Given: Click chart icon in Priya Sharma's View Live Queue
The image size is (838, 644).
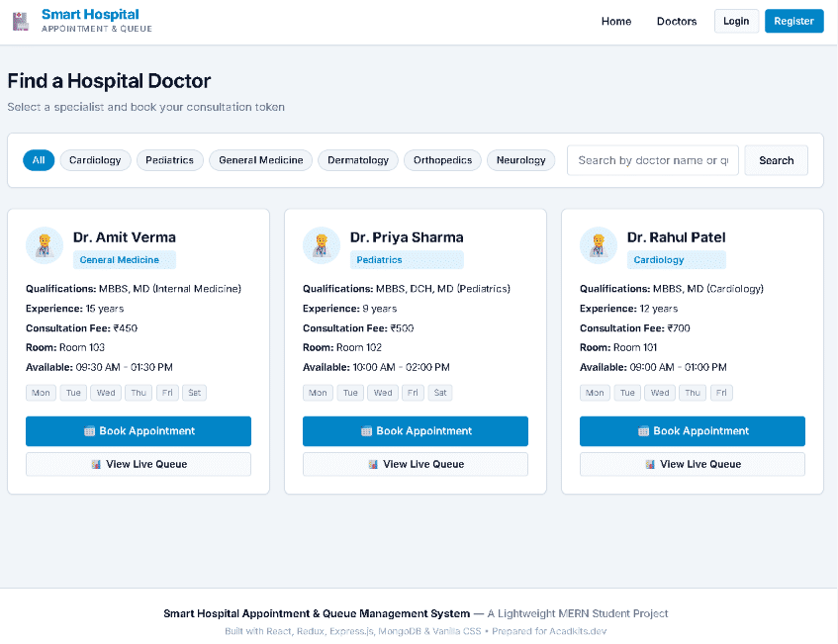Looking at the screenshot, I should [373, 464].
